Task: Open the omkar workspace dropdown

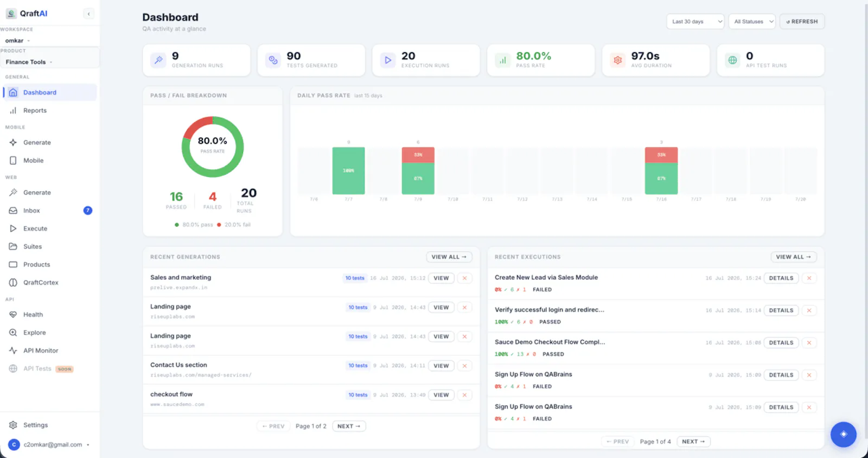Action: click(18, 41)
